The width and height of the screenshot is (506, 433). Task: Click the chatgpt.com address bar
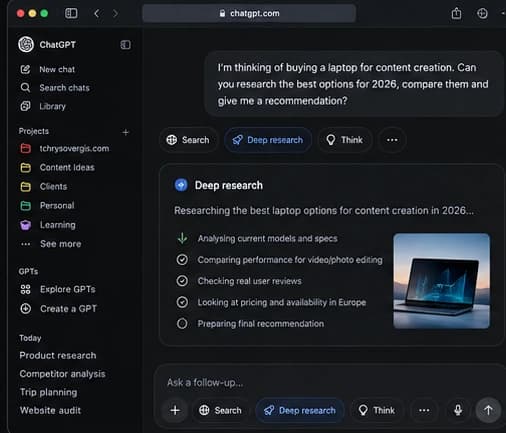click(249, 13)
